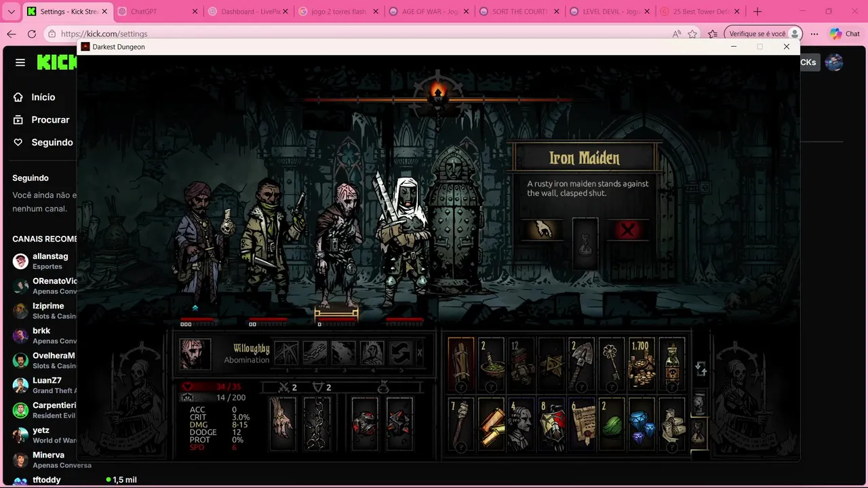
Task: Switch to the inventory bag side tab
Action: tap(698, 432)
